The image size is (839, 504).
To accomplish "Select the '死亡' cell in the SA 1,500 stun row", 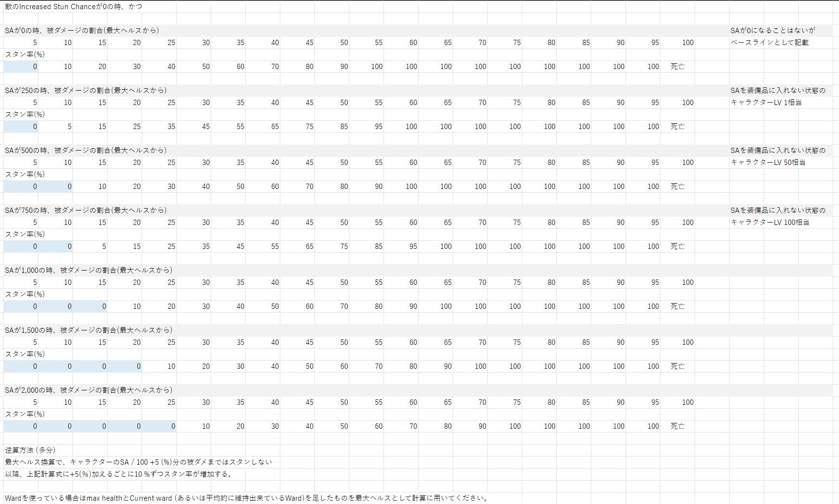I will pos(678,366).
